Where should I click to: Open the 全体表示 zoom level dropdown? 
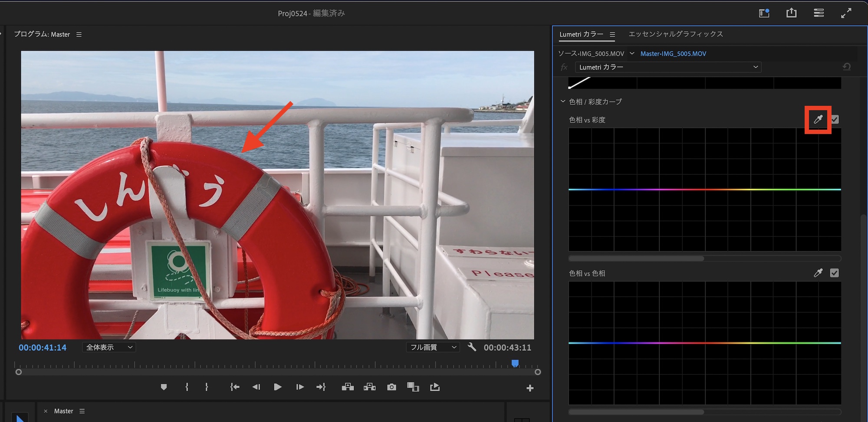click(x=109, y=347)
